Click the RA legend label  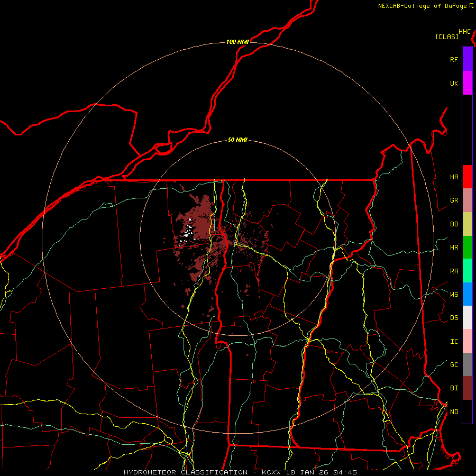pos(454,271)
